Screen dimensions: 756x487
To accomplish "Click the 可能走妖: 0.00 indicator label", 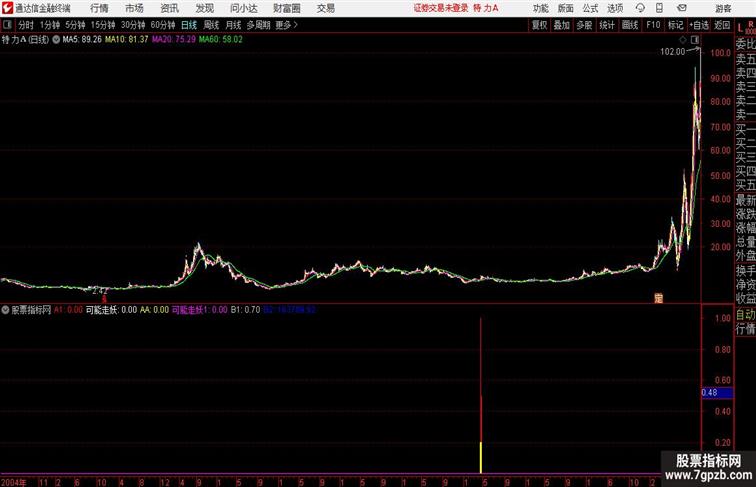I will (111, 310).
